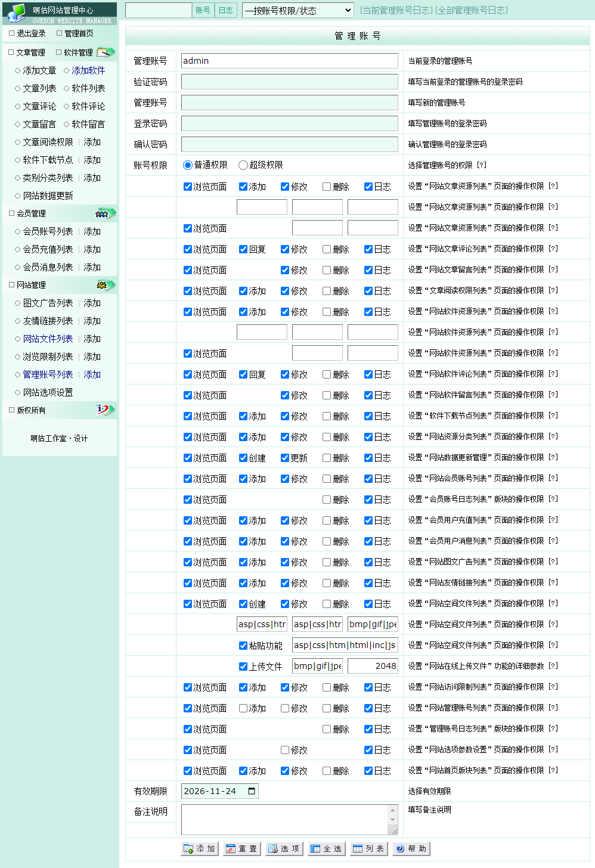Open the 按账号权限/状态 dropdown
595x868 pixels.
[x=298, y=11]
